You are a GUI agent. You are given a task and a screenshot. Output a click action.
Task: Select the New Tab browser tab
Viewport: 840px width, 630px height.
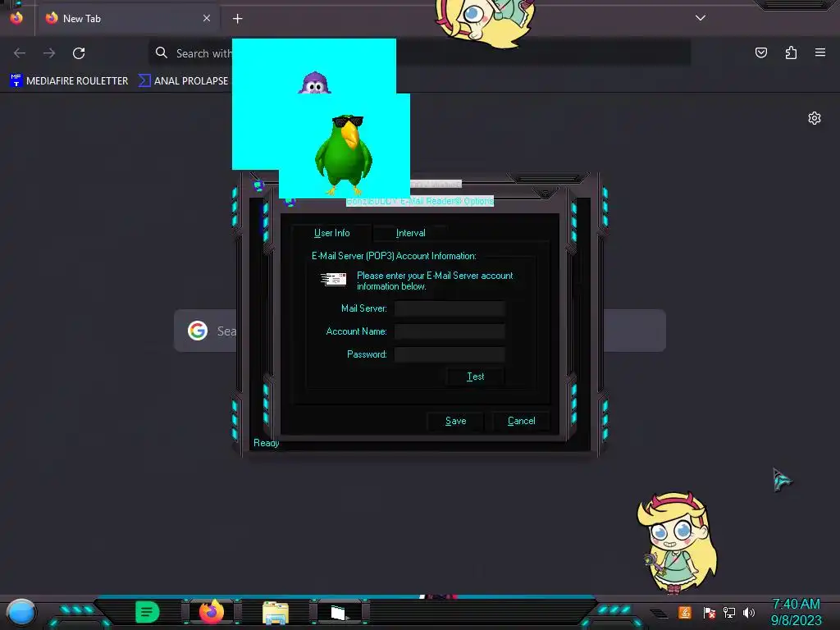127,19
